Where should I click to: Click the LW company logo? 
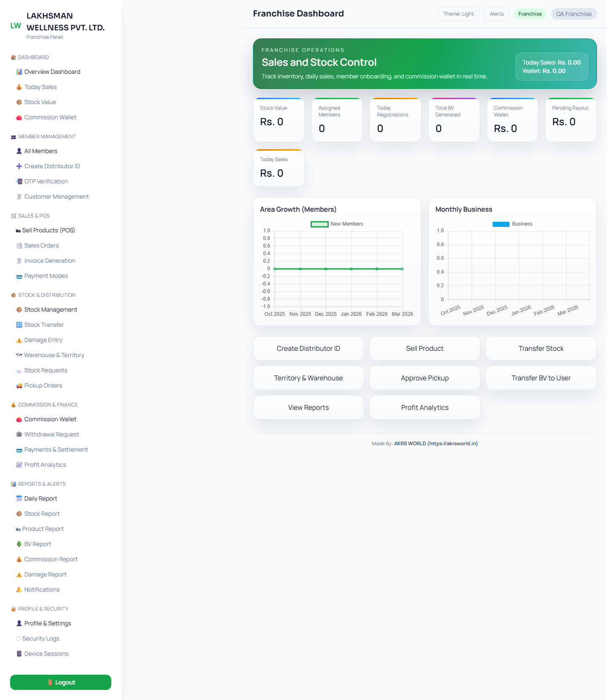(x=16, y=26)
